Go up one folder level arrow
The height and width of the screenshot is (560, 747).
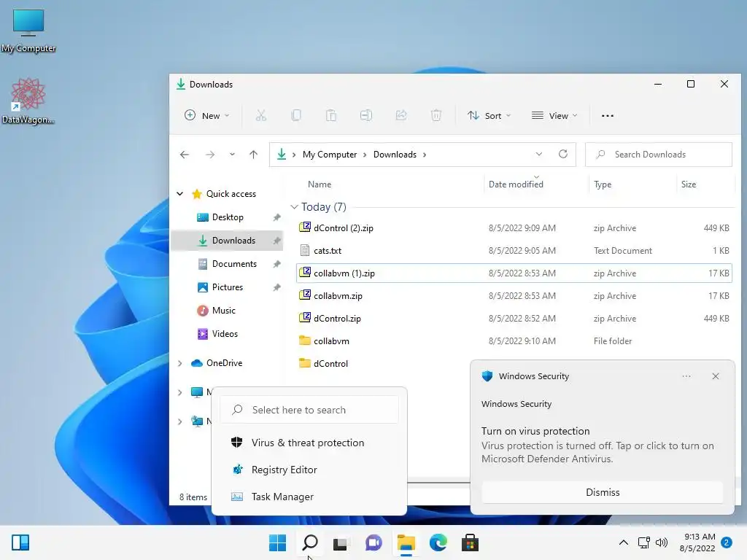[x=253, y=155]
